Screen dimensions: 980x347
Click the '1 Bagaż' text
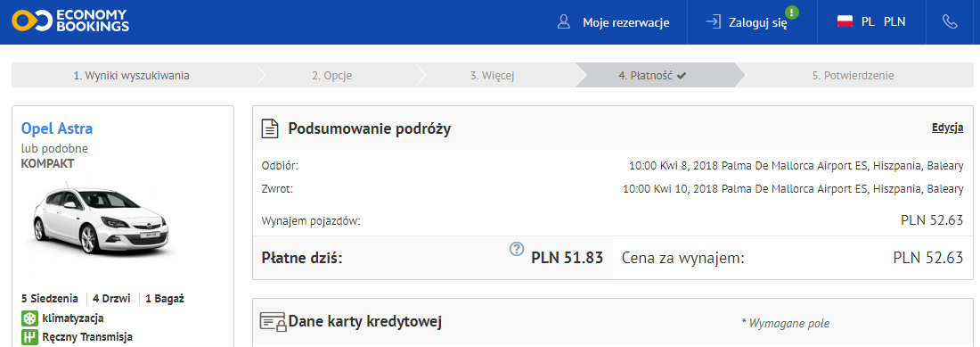pyautogui.click(x=165, y=298)
